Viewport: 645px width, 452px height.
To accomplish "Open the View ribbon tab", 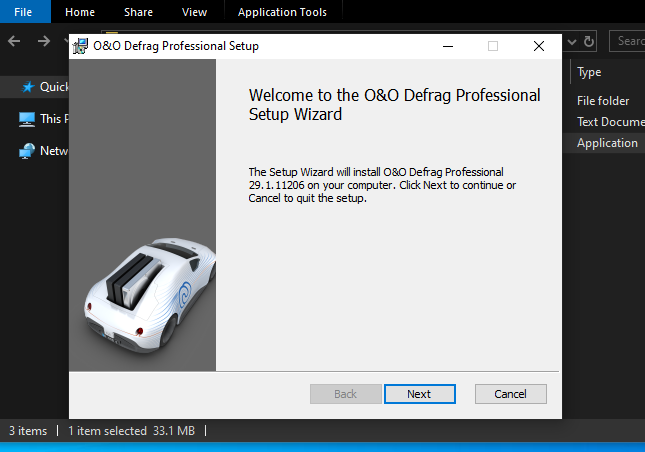I will 194,12.
